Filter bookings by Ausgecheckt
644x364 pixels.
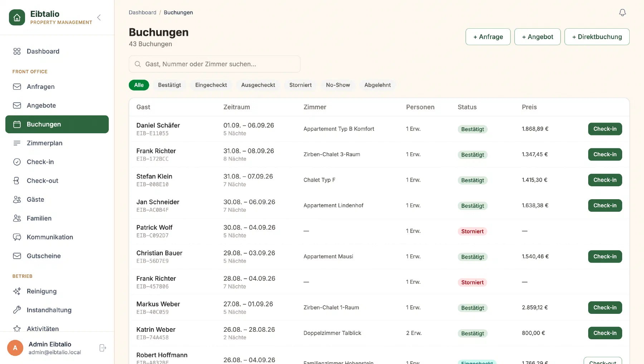click(x=258, y=85)
